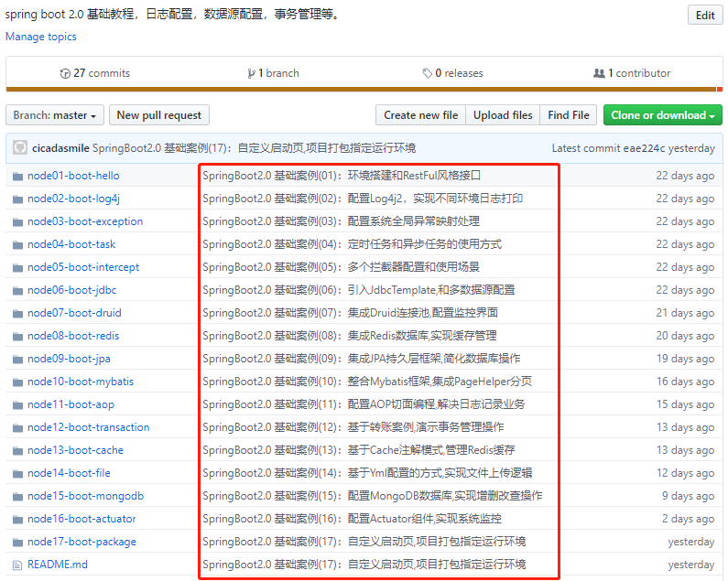Image resolution: width=728 pixels, height=581 pixels.
Task: Click the cicadasmile avatar thumbnail
Action: click(x=20, y=147)
